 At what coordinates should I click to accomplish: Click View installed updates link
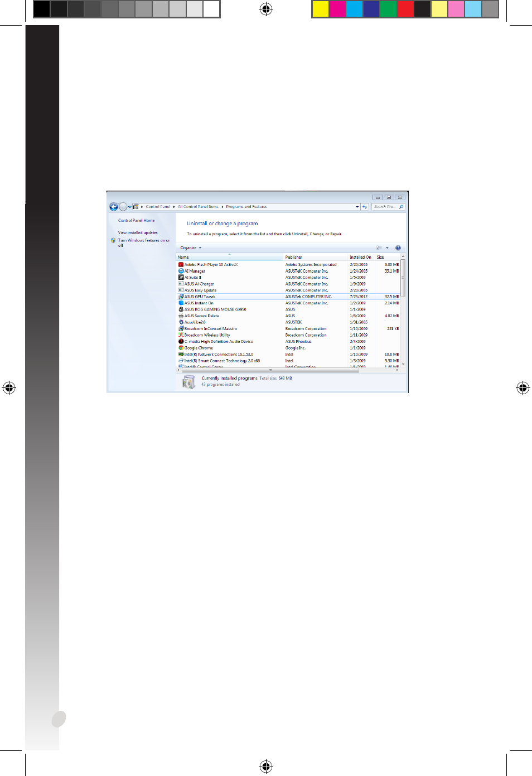pyautogui.click(x=138, y=233)
